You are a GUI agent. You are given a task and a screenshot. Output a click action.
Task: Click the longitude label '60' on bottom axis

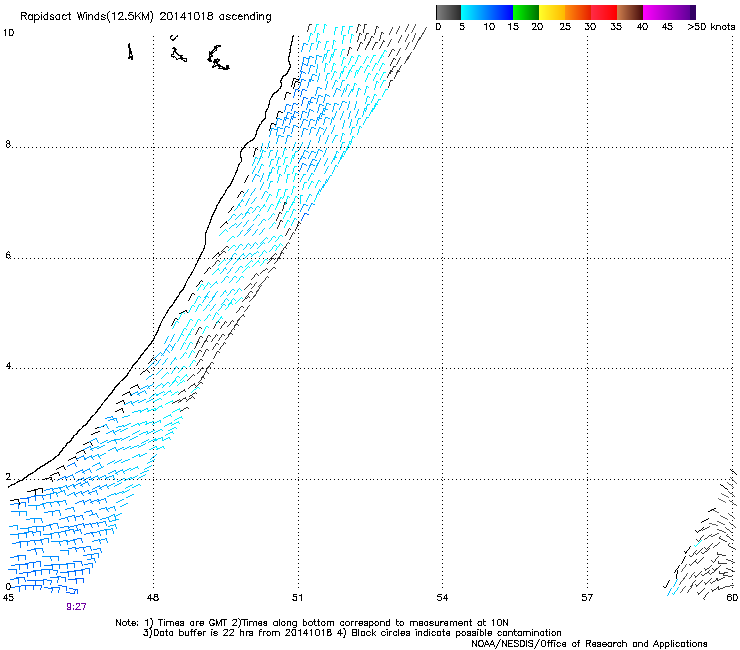click(x=732, y=598)
